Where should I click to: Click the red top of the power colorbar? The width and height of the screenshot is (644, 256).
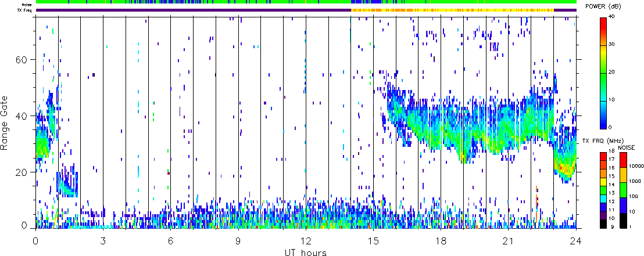(604, 21)
